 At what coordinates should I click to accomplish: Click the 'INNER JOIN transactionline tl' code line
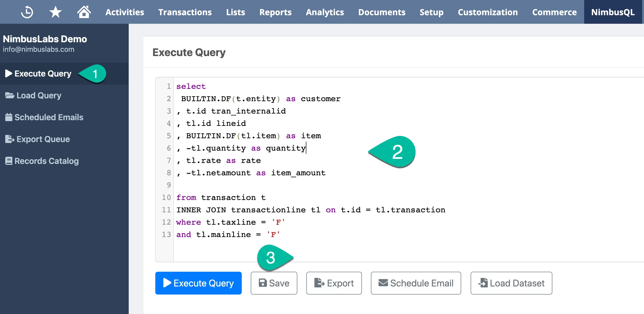[311, 209]
